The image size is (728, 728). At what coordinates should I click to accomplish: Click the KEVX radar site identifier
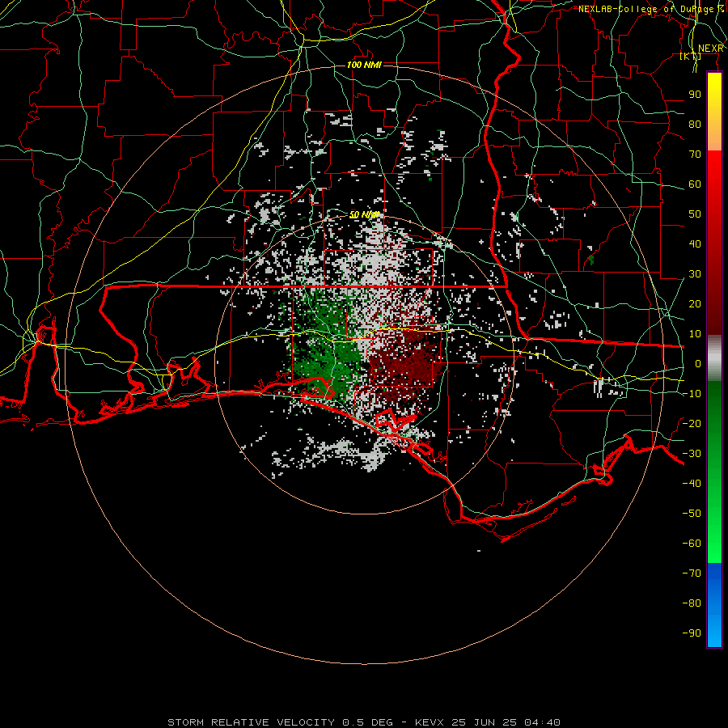pos(430,722)
